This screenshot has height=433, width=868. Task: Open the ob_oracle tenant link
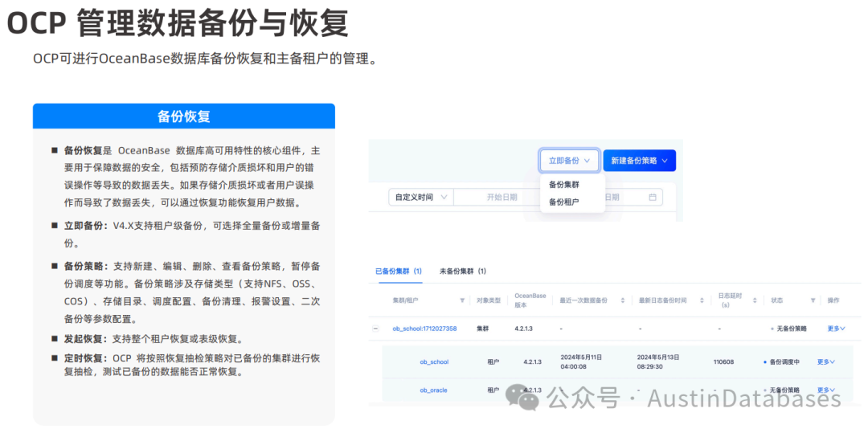pyautogui.click(x=433, y=390)
